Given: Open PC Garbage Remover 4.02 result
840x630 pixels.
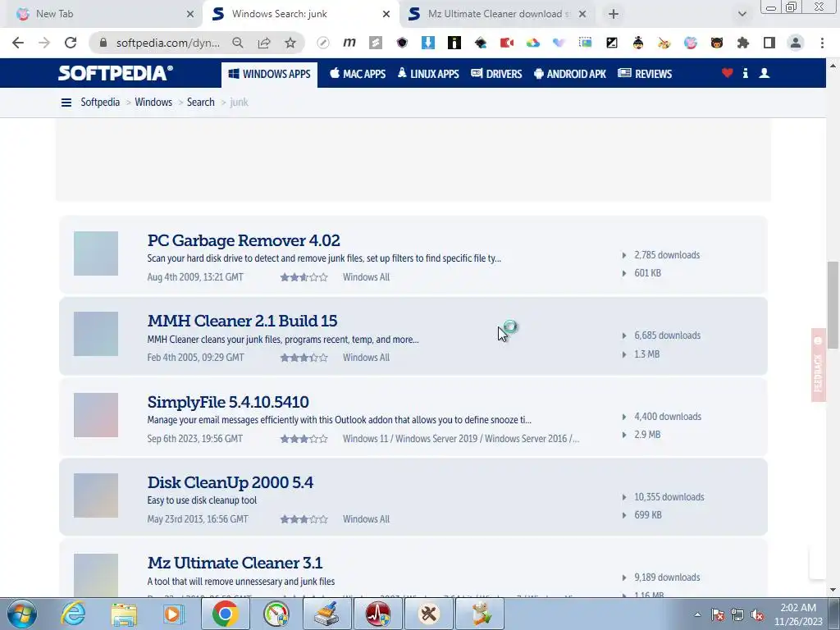Looking at the screenshot, I should pos(244,240).
